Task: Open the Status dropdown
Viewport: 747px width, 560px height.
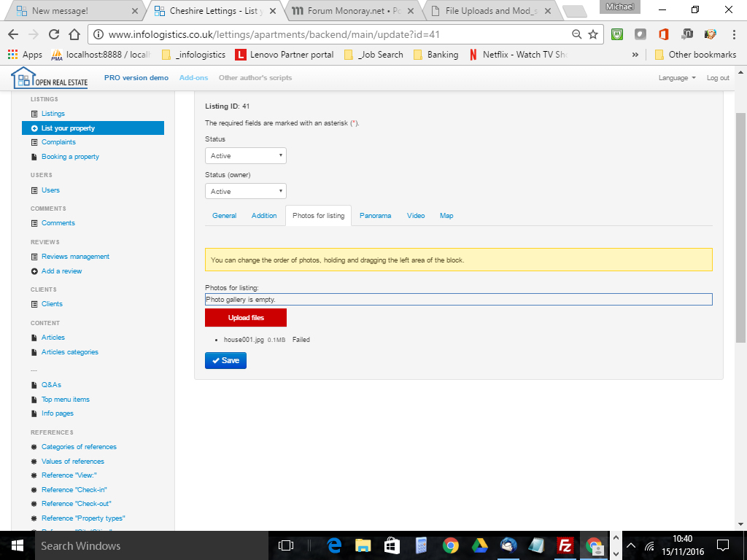Action: tap(246, 156)
